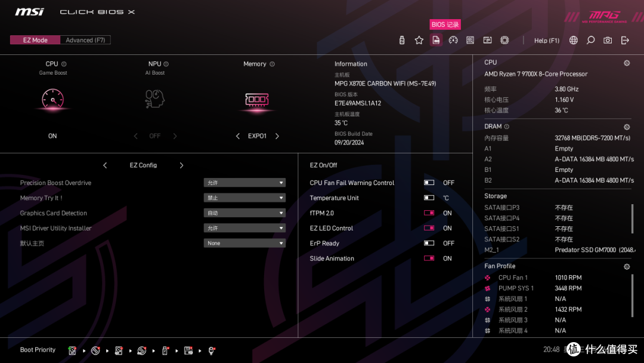
Task: Open Graphics Card Detection dropdown
Action: pyautogui.click(x=244, y=213)
